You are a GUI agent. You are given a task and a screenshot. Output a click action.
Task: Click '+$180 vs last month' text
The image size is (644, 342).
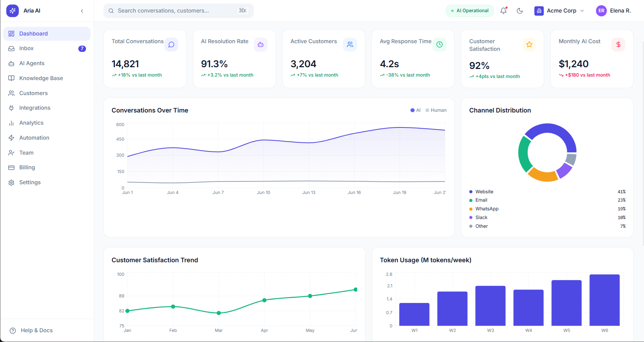(588, 75)
